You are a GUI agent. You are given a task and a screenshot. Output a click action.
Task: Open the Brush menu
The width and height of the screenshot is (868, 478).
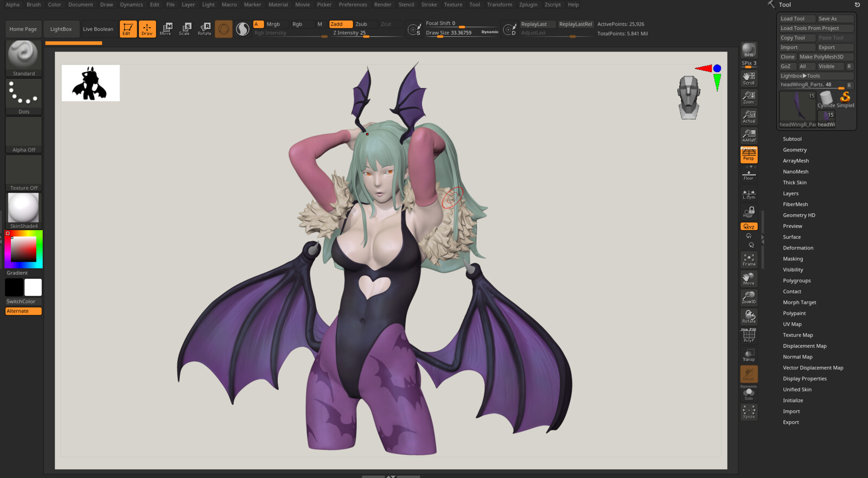(x=34, y=4)
